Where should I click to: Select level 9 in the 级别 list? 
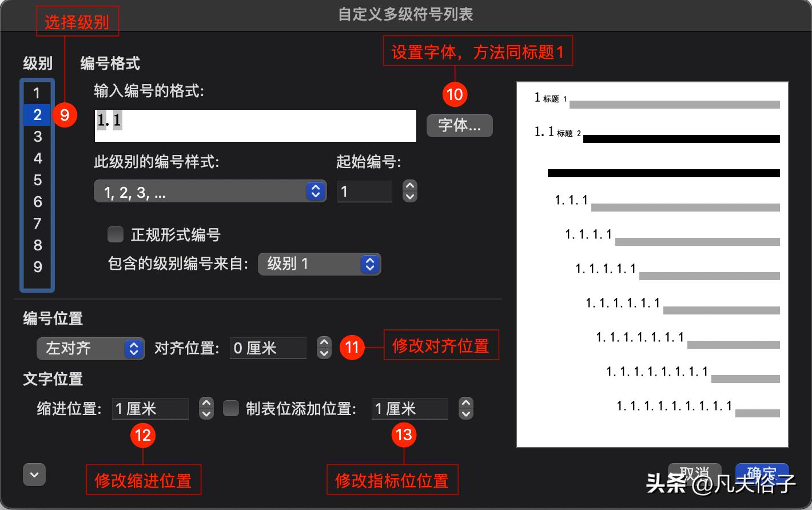[37, 266]
